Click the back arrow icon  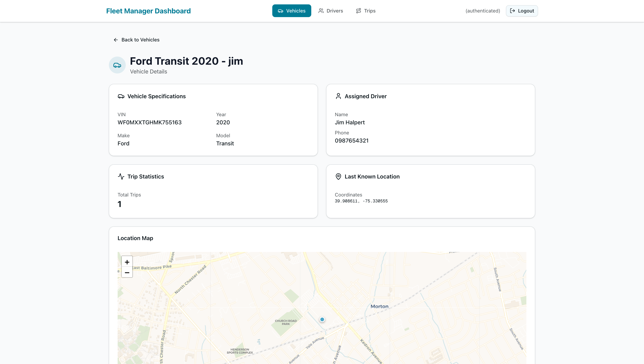tap(116, 40)
